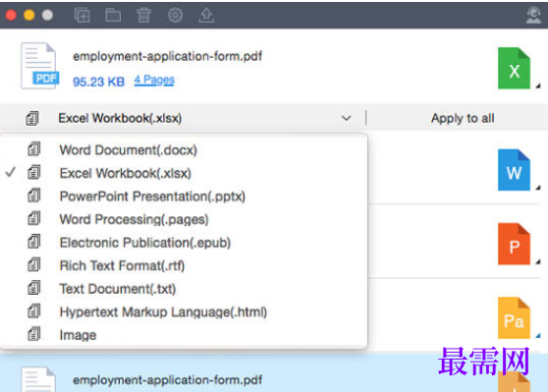Expand the small arrow beside the PowerPoint icon
548x392 pixels.
pos(538,261)
